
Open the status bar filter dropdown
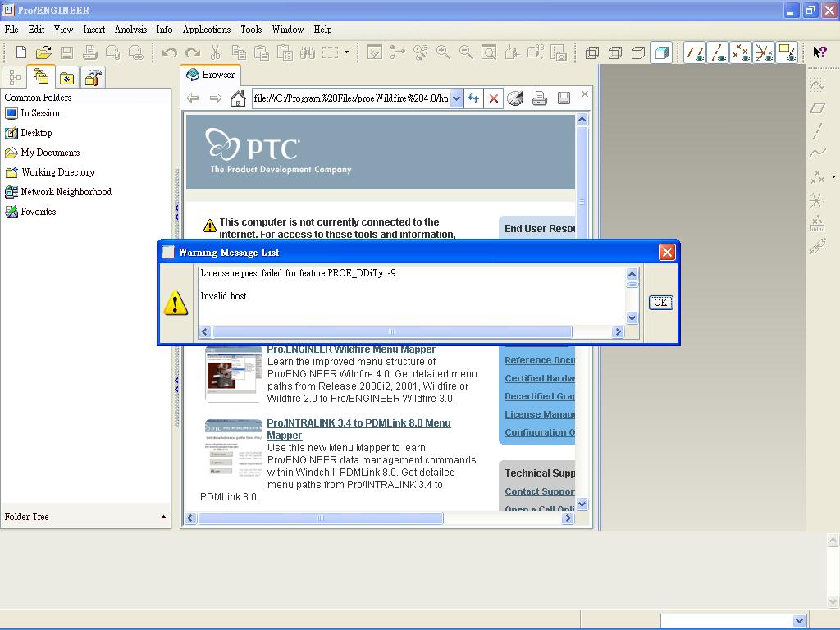(x=799, y=620)
